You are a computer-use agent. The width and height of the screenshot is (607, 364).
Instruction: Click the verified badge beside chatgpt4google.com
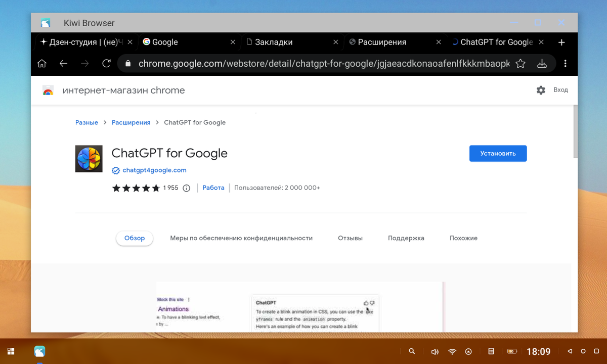point(116,170)
